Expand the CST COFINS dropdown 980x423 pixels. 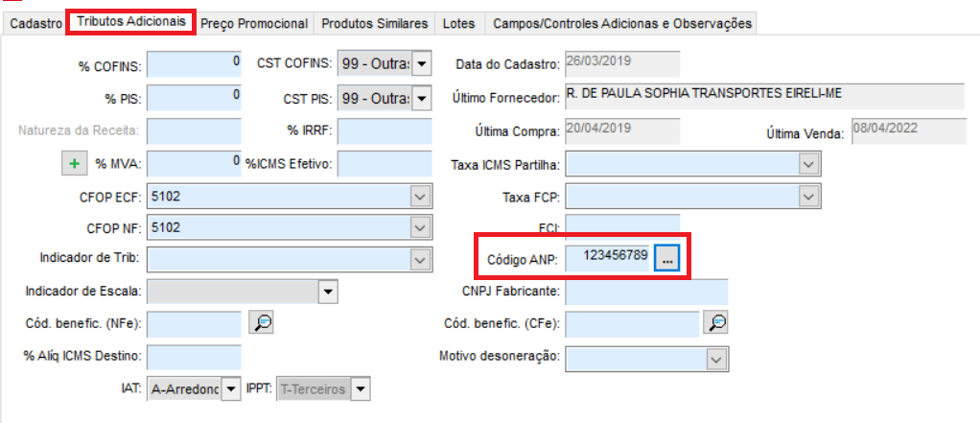[422, 64]
